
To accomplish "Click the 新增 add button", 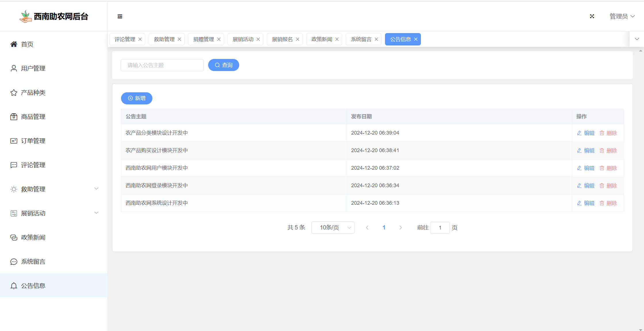I will pos(137,98).
